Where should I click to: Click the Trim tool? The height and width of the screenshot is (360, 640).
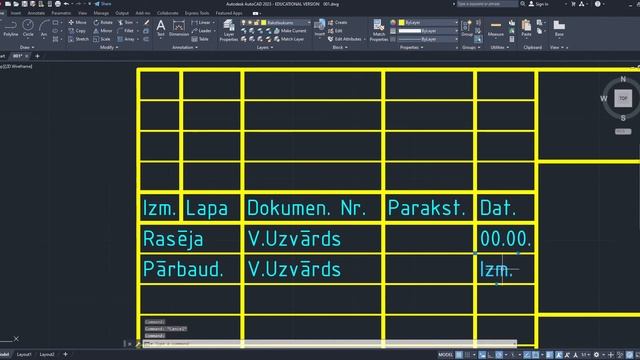tap(126, 22)
